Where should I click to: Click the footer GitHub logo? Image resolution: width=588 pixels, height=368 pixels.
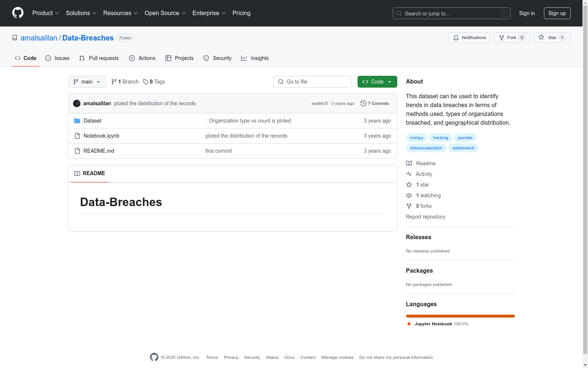click(154, 357)
